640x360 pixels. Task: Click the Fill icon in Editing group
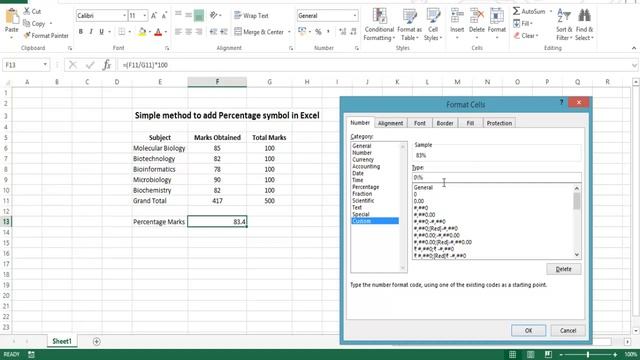click(517, 23)
